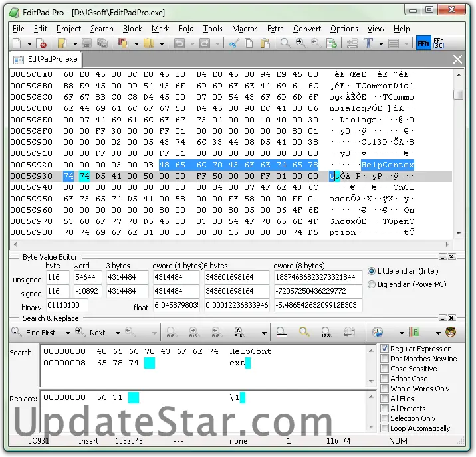This screenshot has width=476, height=457.
Task: Click the Paste clipboard icon
Action: pos(265,43)
